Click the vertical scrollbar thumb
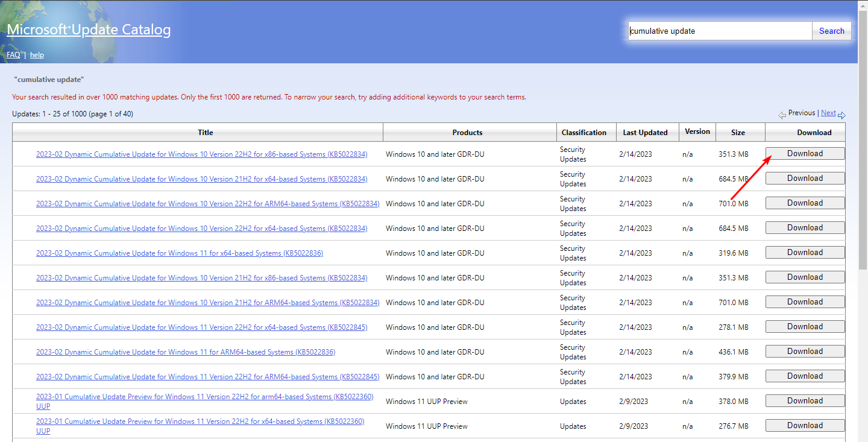This screenshot has height=442, width=868. tap(863, 139)
